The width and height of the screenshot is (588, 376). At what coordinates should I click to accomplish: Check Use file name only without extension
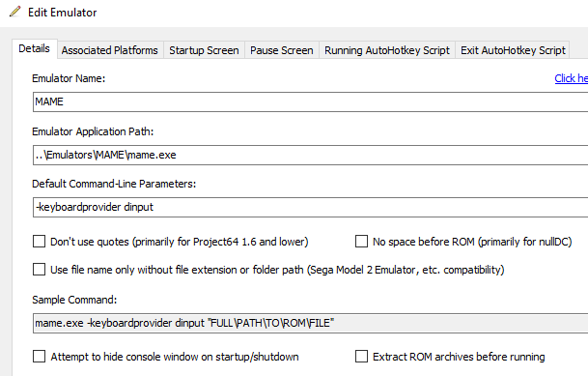tap(39, 270)
